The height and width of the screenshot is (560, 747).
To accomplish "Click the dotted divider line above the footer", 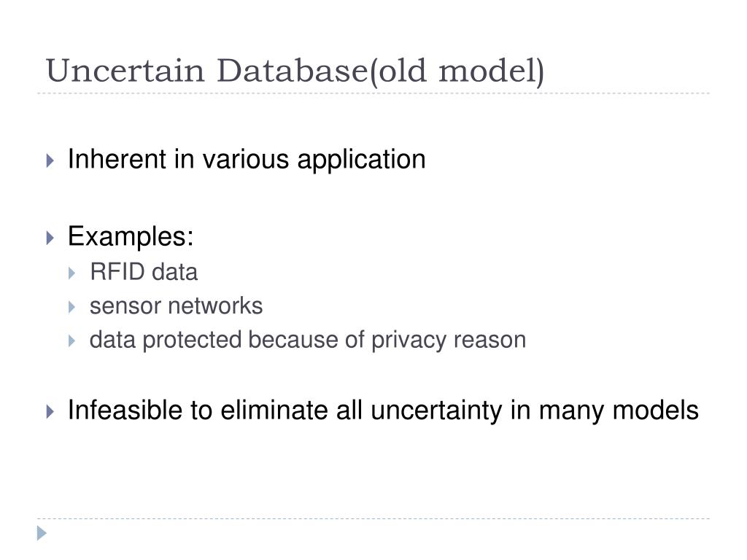I will 373,518.
